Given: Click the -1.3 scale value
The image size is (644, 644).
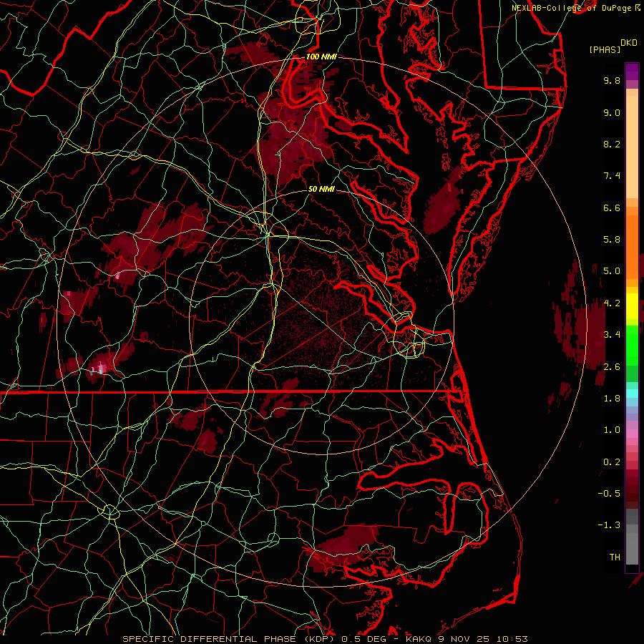Looking at the screenshot, I should [x=609, y=525].
